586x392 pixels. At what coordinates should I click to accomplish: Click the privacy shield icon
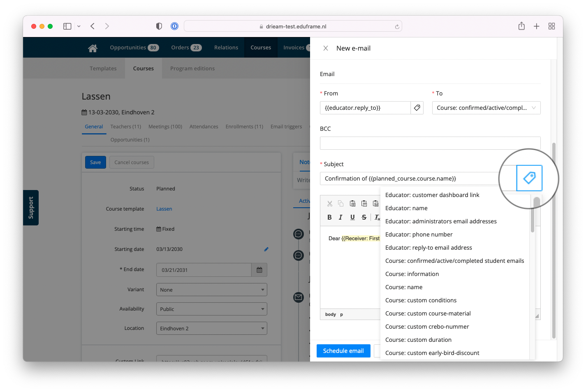[x=159, y=26]
